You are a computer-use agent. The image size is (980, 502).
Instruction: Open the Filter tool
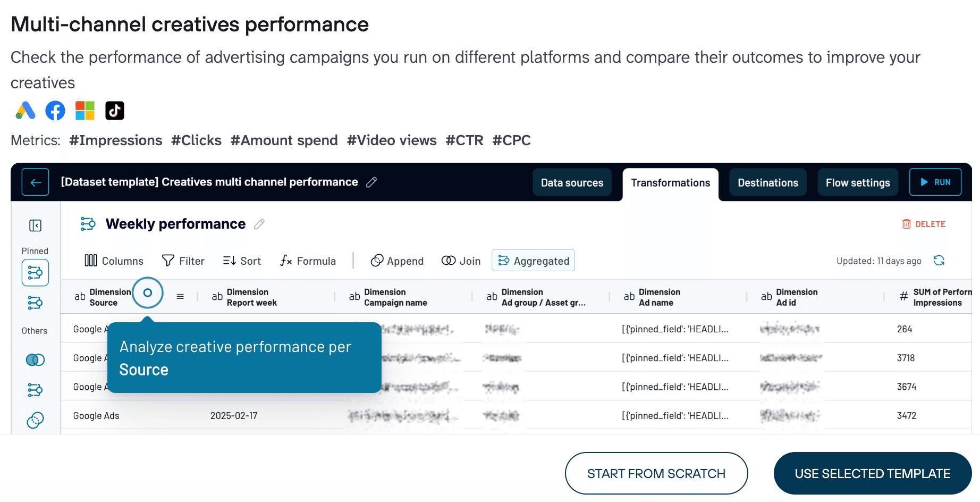pos(183,261)
